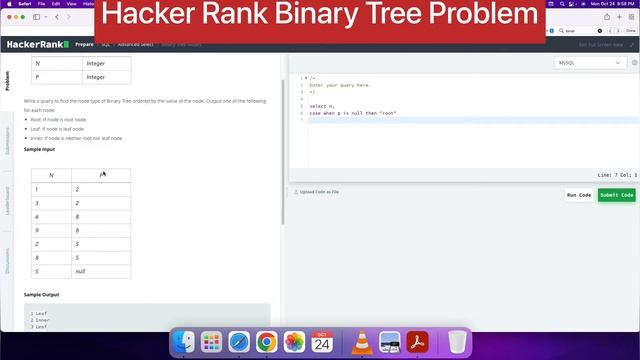Clear the find-on-page search field
640x360 pixels.
coord(600,31)
